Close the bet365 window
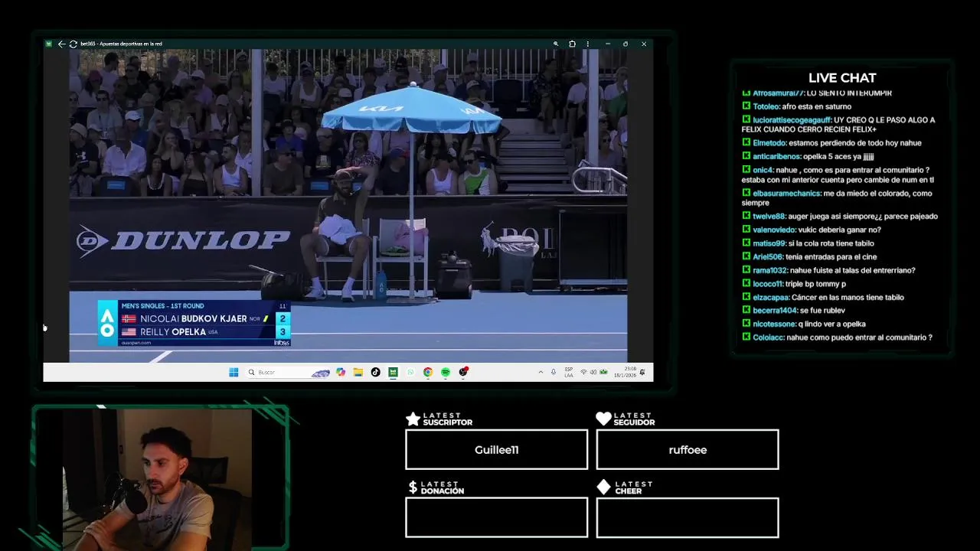Image resolution: width=980 pixels, height=551 pixels. pyautogui.click(x=644, y=44)
